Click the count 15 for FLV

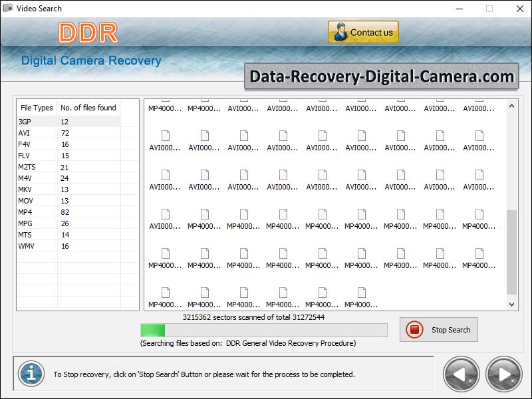65,156
